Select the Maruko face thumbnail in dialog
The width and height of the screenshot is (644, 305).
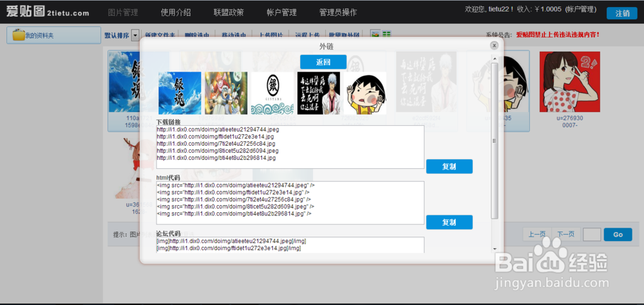[x=365, y=93]
